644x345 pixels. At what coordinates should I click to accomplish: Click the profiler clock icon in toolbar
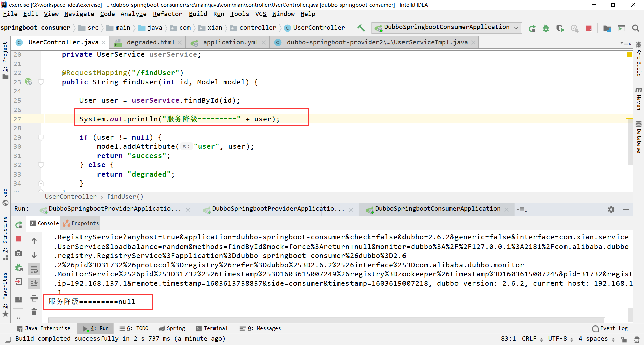(x=575, y=28)
